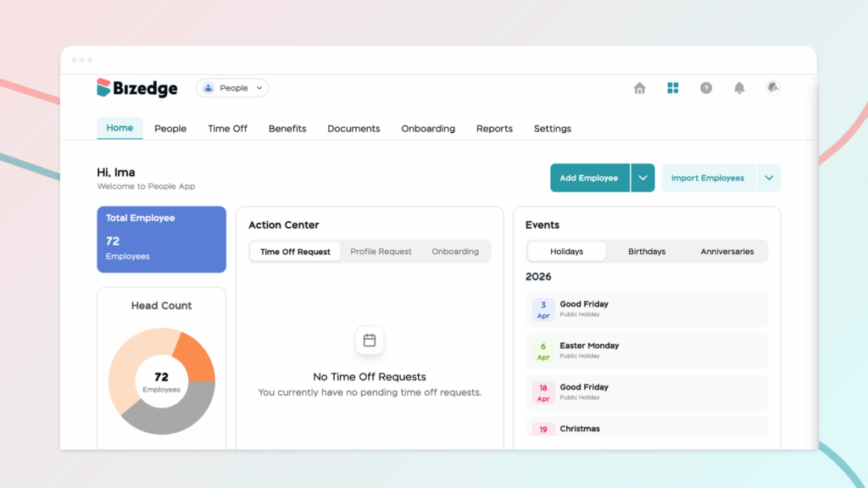This screenshot has height=488, width=868.
Task: Select the Anniversaries events toggle
Action: click(726, 252)
